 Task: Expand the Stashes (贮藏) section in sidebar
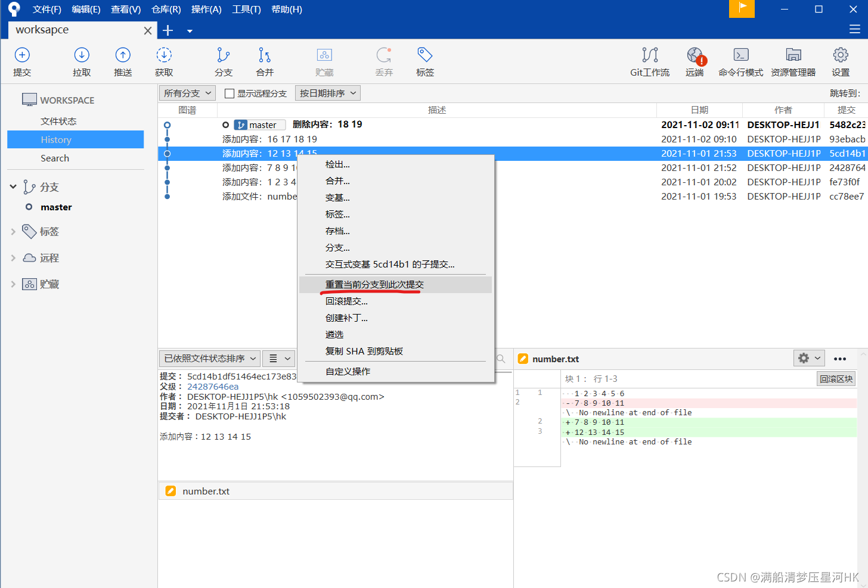point(13,284)
